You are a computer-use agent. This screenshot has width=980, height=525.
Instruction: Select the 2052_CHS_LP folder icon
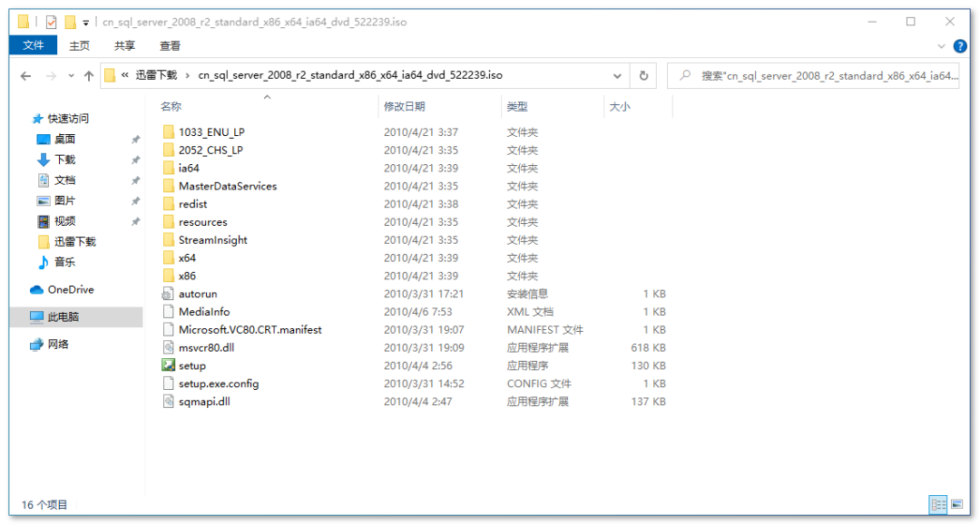pyautogui.click(x=168, y=150)
